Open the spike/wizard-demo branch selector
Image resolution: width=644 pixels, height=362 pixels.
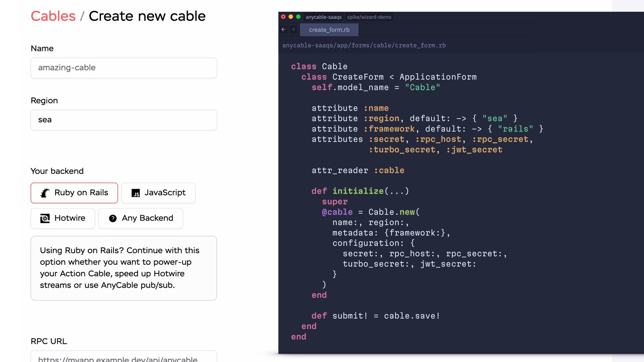tap(369, 17)
